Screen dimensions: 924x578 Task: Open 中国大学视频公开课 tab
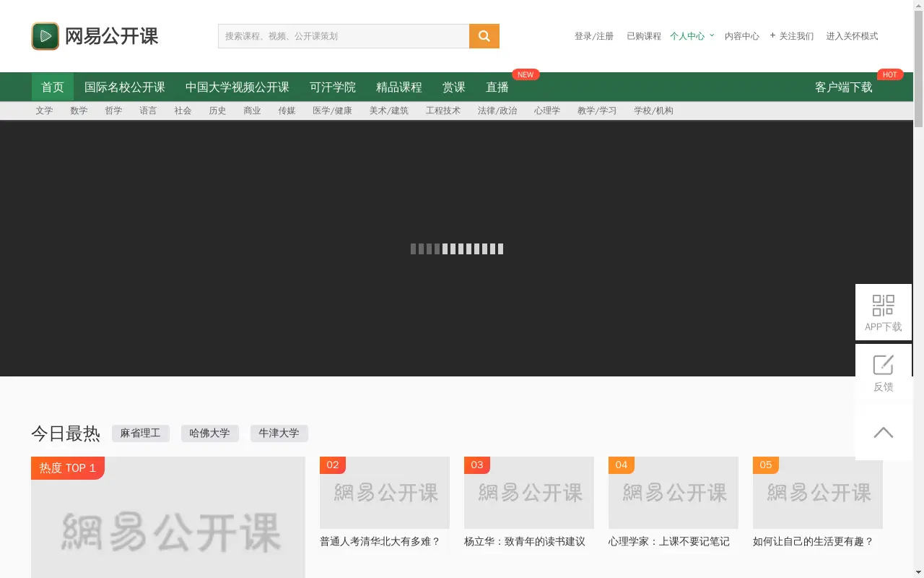click(237, 87)
